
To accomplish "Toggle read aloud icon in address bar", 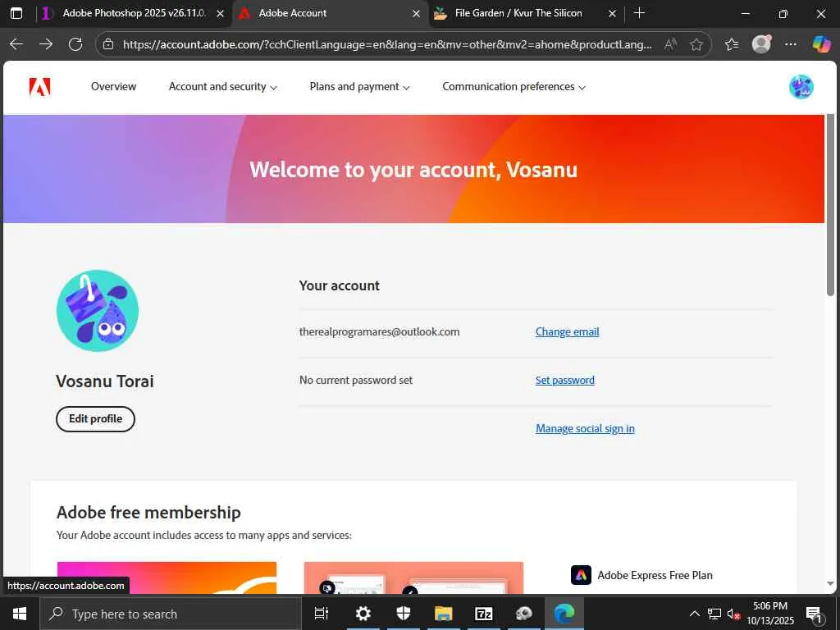I will pos(670,44).
